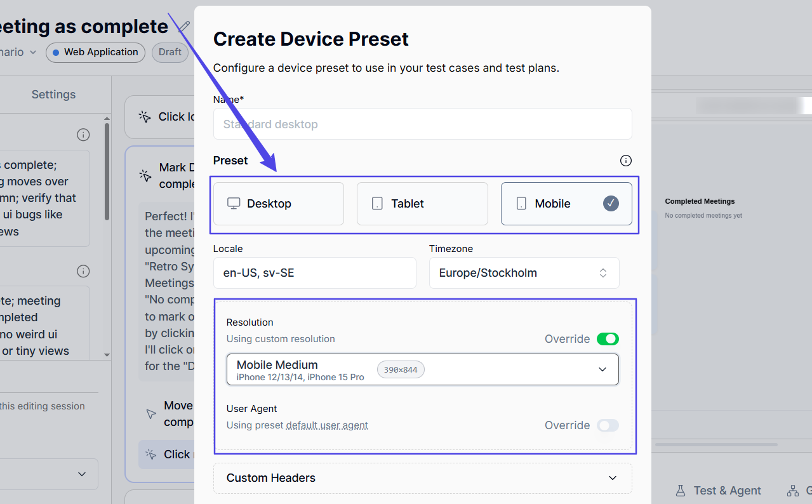Click the Web Application badge
812x504 pixels.
(x=95, y=53)
